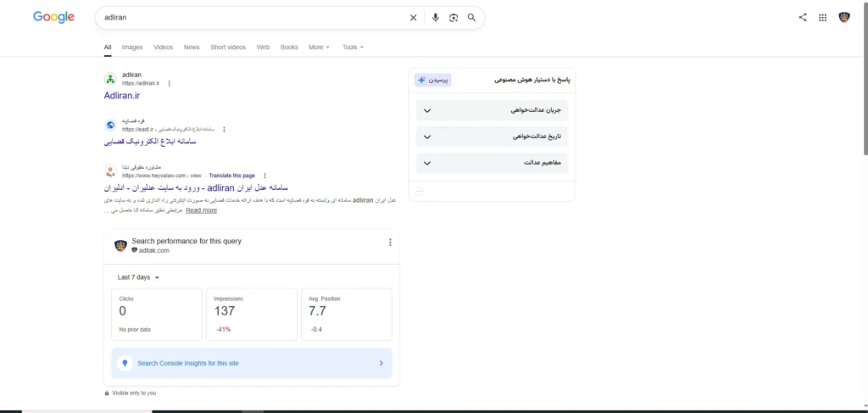Click the lightbulb insights icon
The height and width of the screenshot is (413, 868).
(x=125, y=363)
